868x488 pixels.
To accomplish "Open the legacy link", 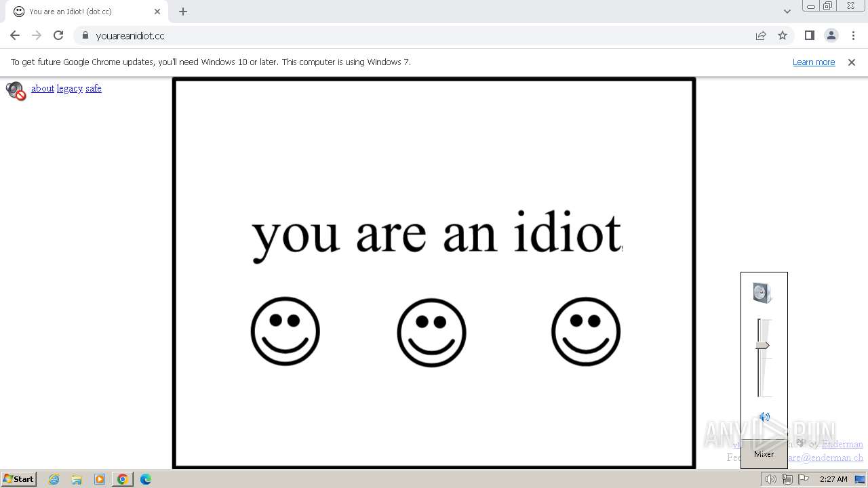I will (70, 88).
